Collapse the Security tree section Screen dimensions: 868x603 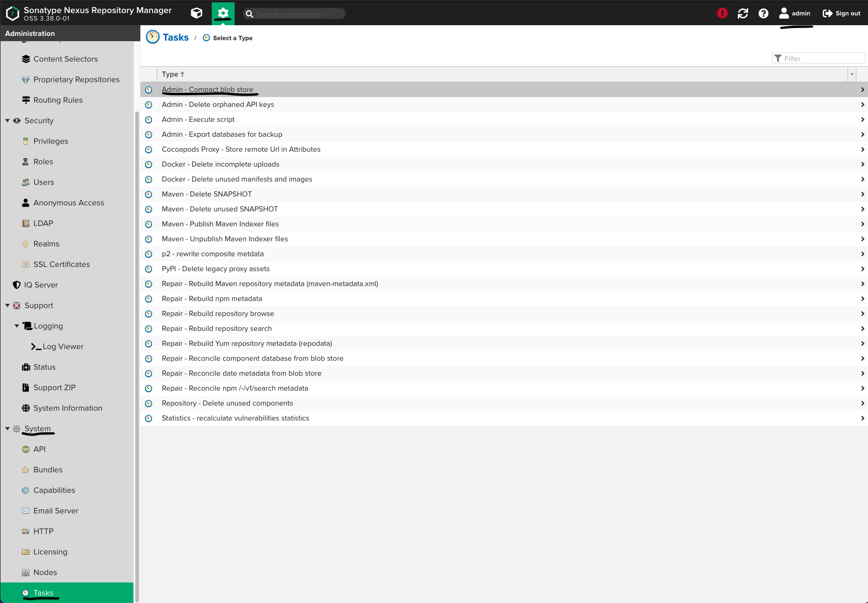(7, 120)
